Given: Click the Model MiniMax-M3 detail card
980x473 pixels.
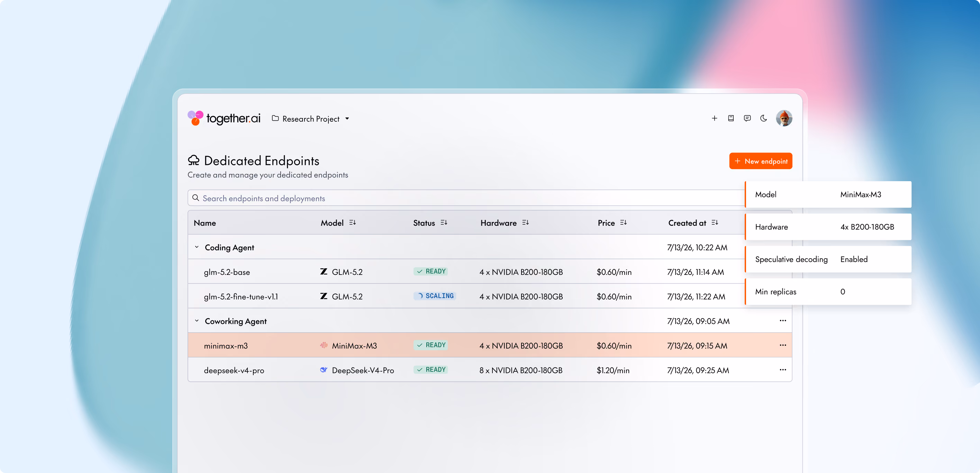Looking at the screenshot, I should (x=828, y=194).
